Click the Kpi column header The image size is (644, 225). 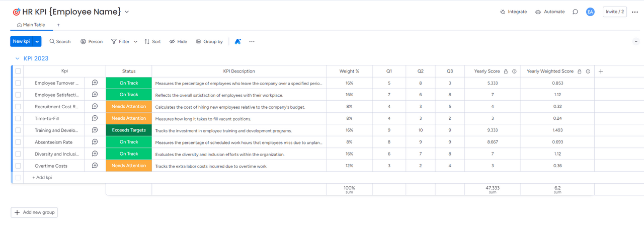click(64, 71)
